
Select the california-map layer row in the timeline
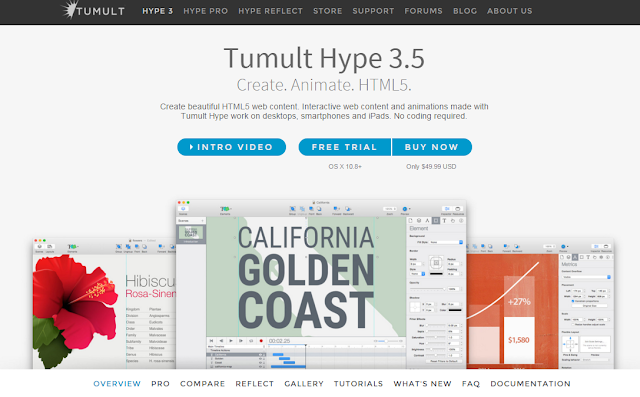pos(236,366)
